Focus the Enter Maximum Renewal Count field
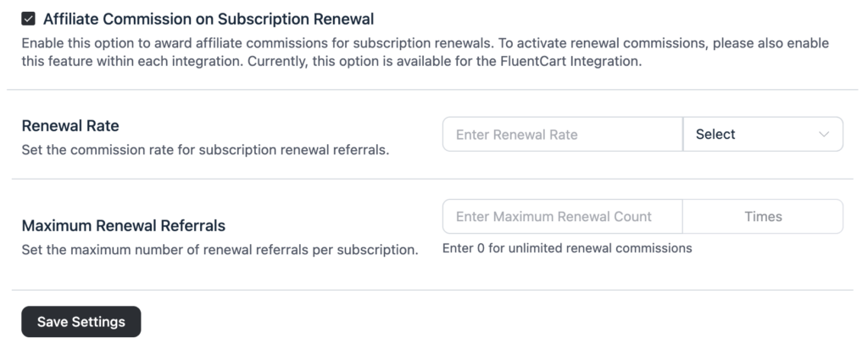The width and height of the screenshot is (868, 349). click(x=562, y=216)
